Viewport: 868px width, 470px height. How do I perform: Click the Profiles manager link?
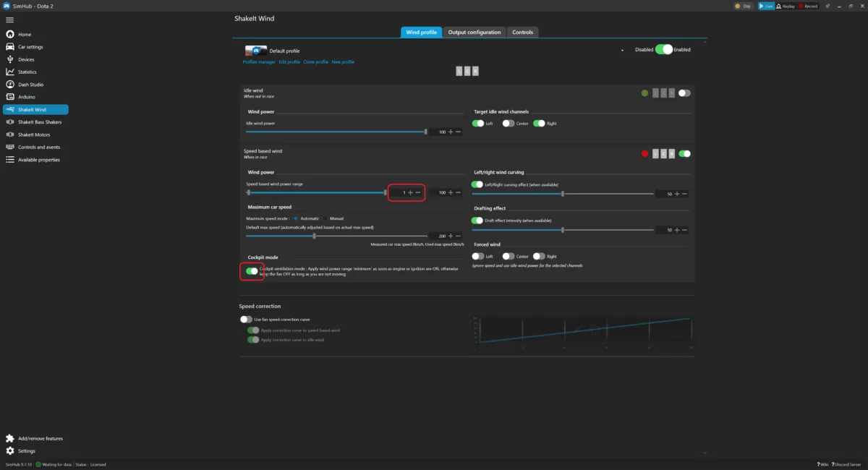tap(259, 62)
